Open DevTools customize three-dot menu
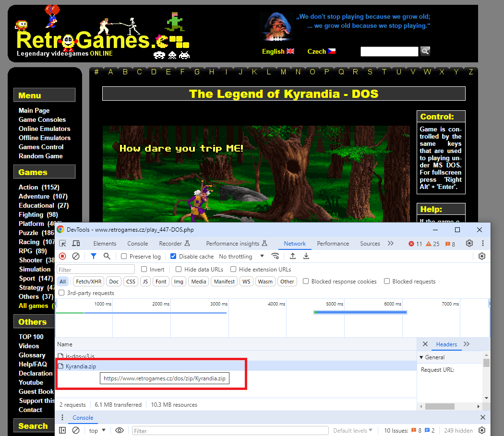504x436 pixels. pos(483,243)
